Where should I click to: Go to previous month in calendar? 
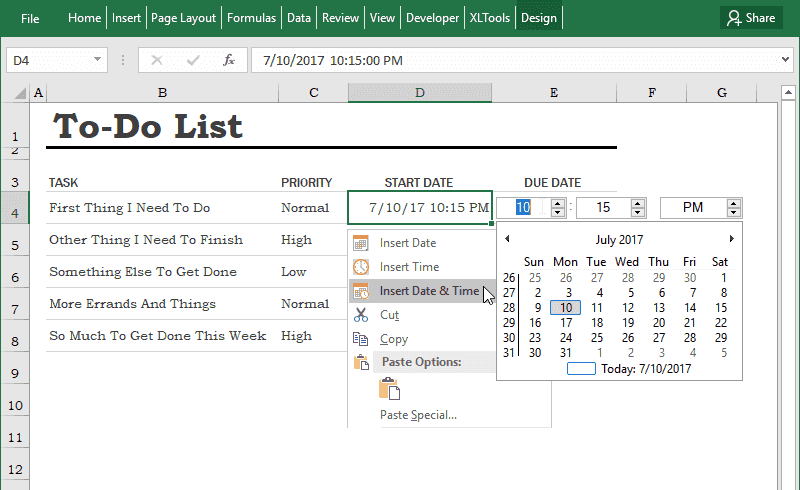click(507, 238)
